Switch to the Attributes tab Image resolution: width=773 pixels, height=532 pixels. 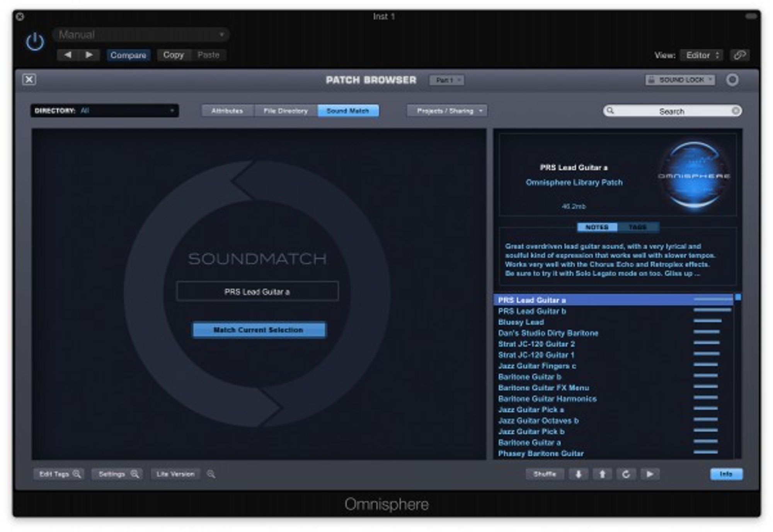tap(227, 111)
